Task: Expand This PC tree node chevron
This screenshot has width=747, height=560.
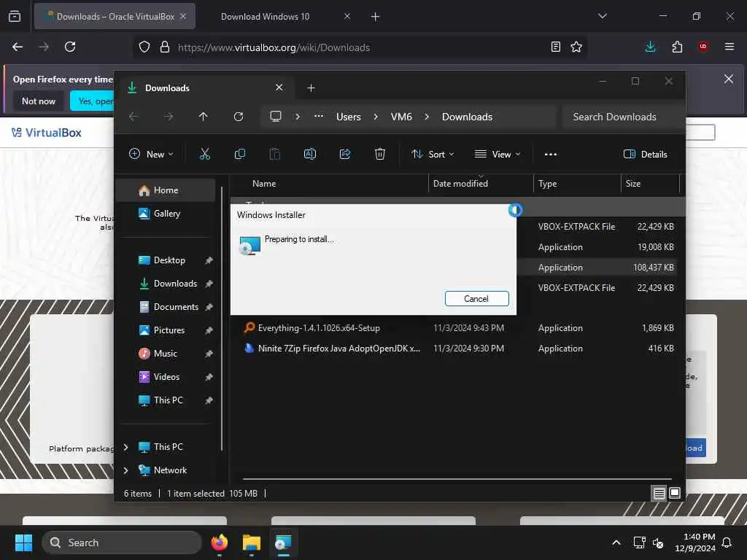Action: click(125, 447)
